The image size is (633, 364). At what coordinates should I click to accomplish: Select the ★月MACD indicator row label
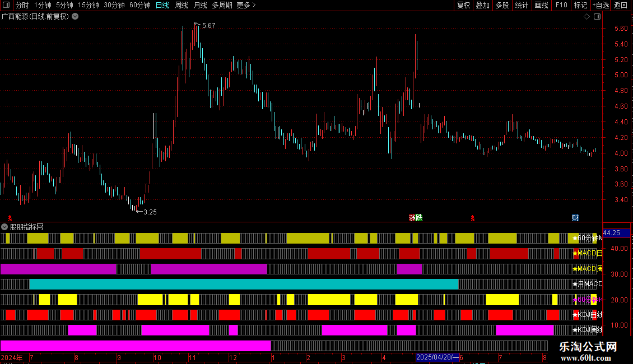coord(588,284)
